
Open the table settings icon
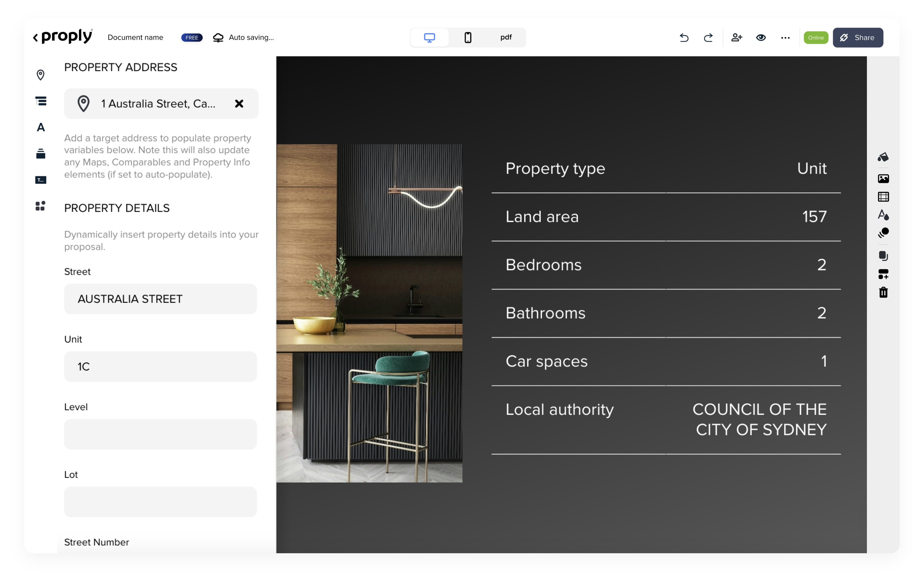point(883,197)
